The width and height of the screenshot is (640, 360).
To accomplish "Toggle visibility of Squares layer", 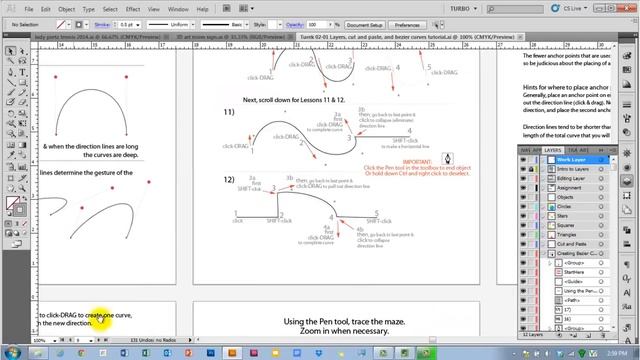I will pos(523,225).
